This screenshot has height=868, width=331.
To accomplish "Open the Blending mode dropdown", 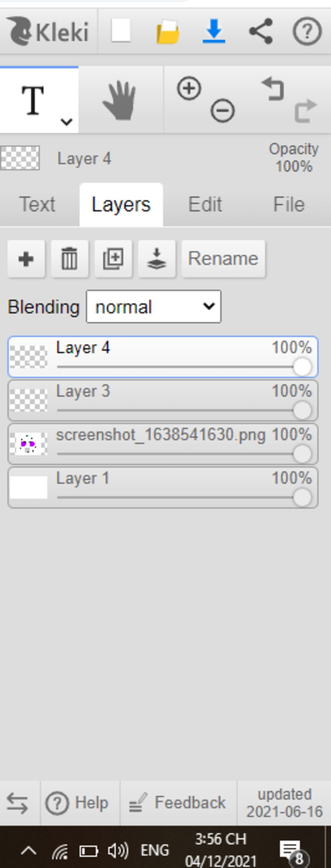I will (x=154, y=307).
